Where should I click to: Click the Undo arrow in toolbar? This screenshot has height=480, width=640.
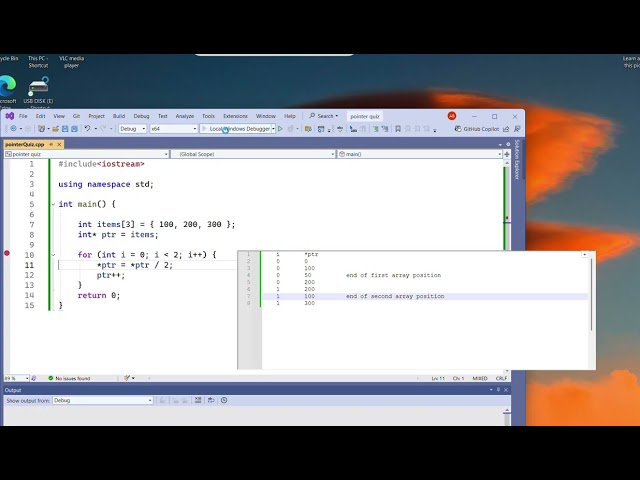(88, 129)
